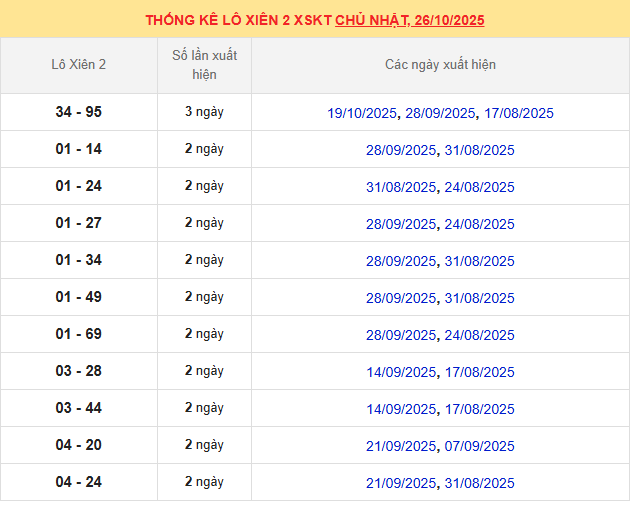The height and width of the screenshot is (509, 635).
Task: Click date 14/09/2025 in the 03 - 28 row
Action: (401, 372)
